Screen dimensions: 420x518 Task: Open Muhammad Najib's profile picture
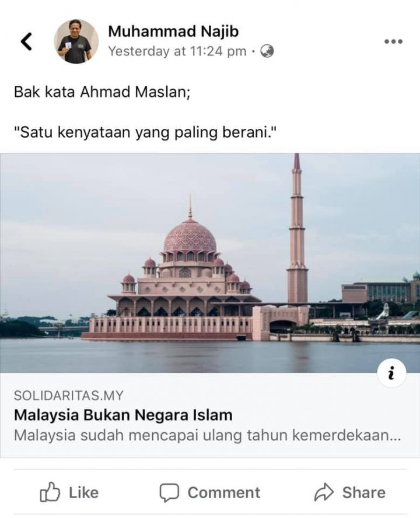click(x=76, y=41)
